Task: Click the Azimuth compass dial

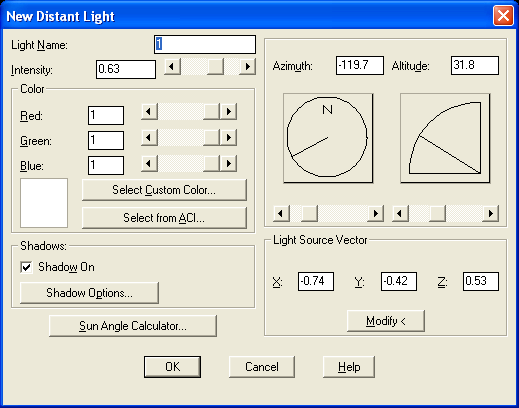Action: (328, 138)
